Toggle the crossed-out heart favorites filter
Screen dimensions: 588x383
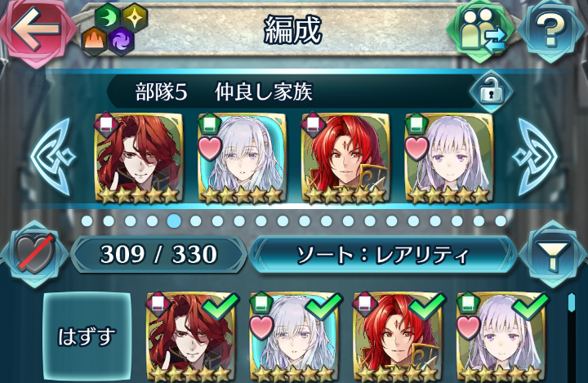35,255
